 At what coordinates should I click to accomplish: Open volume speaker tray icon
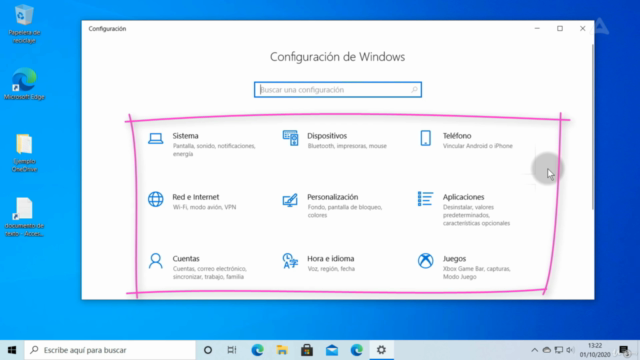(571, 350)
